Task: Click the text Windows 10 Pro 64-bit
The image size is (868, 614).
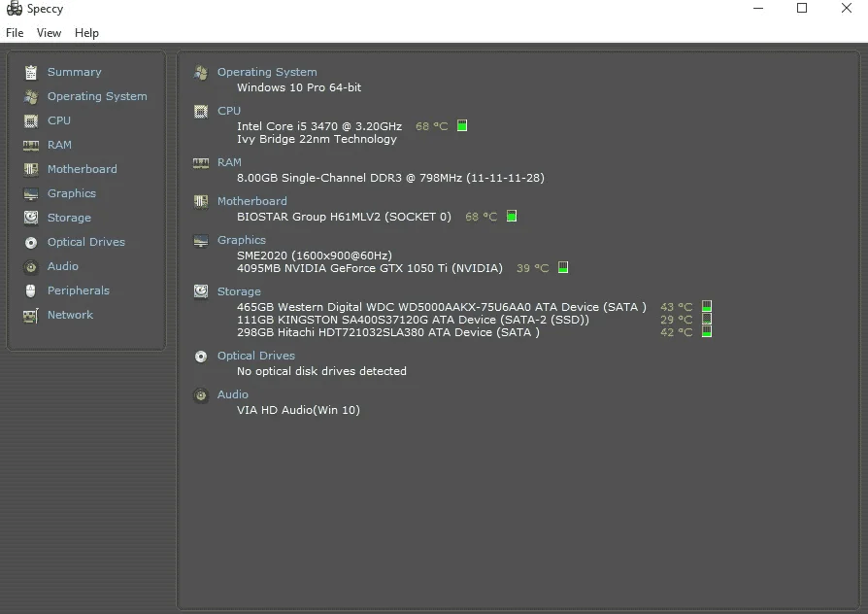Action: point(299,87)
